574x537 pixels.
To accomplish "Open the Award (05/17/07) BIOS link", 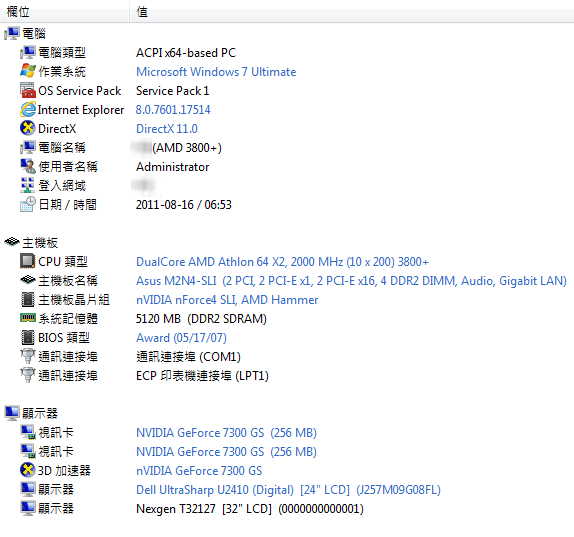I will tap(181, 338).
